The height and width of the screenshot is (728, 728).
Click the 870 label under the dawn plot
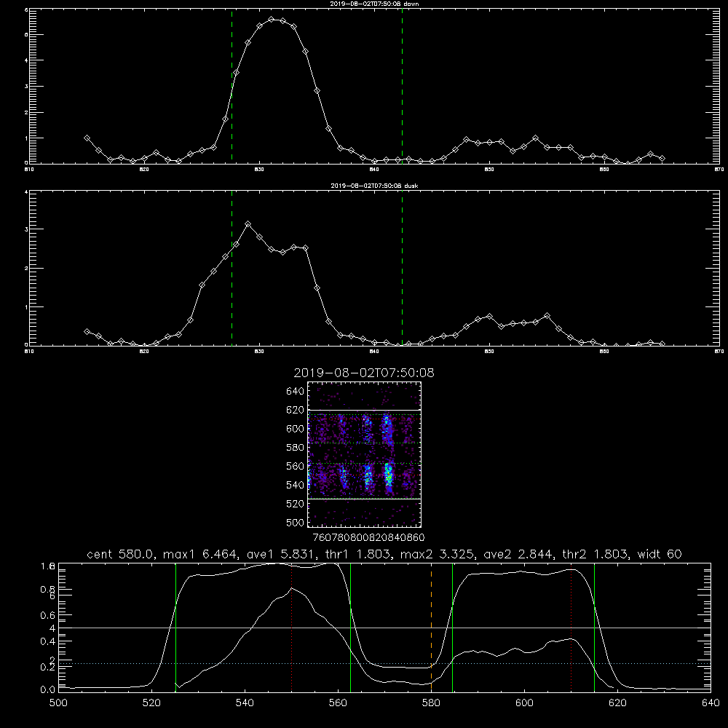pos(719,170)
